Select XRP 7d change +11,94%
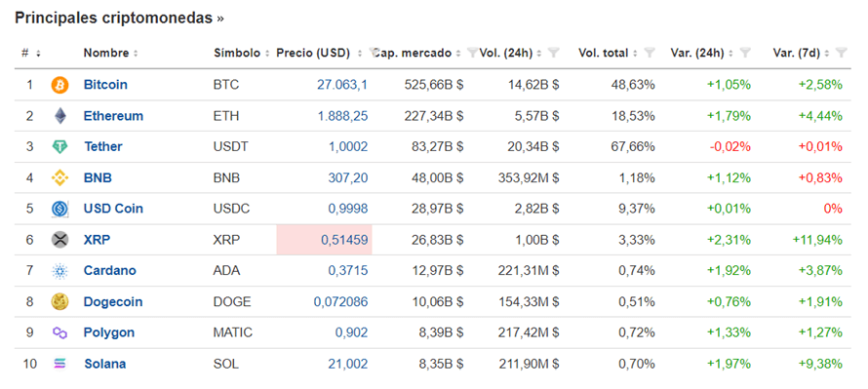 click(x=816, y=240)
